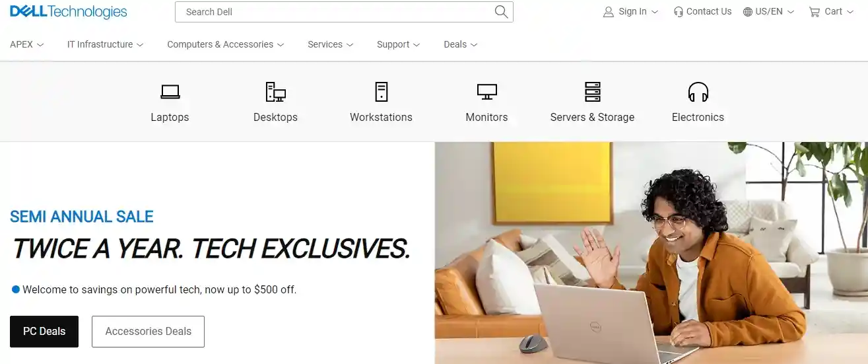Expand the Sign In dropdown
Viewport: 868px width, 364px height.
630,11
